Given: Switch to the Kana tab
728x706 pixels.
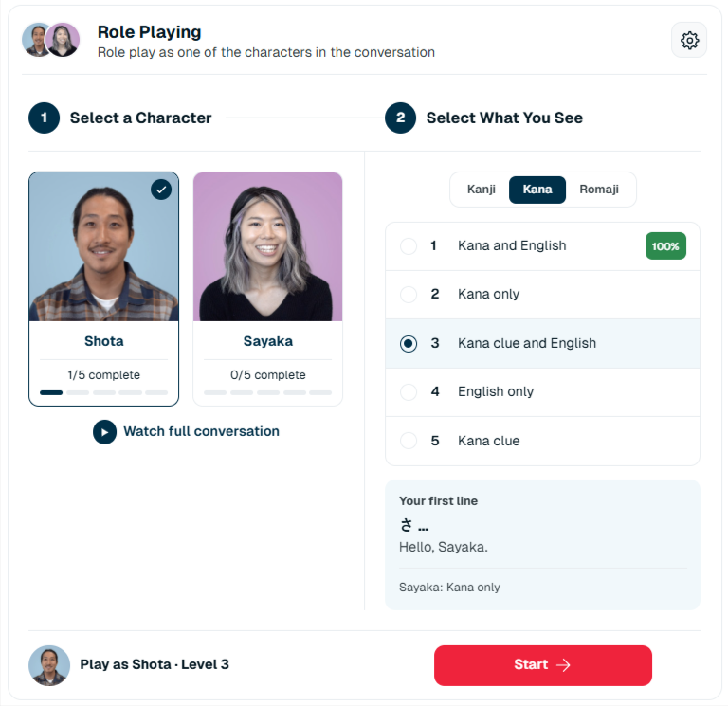Looking at the screenshot, I should coord(537,190).
